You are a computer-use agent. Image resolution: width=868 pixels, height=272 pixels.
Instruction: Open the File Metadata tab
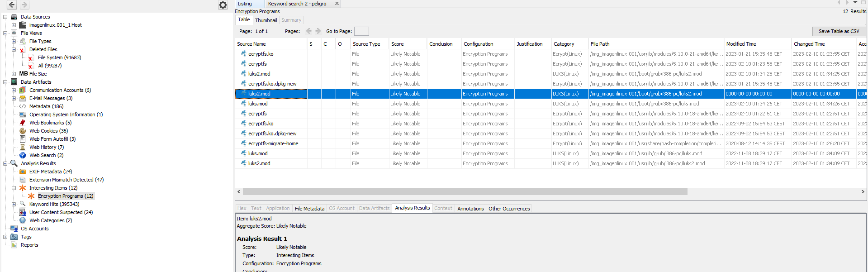click(309, 209)
